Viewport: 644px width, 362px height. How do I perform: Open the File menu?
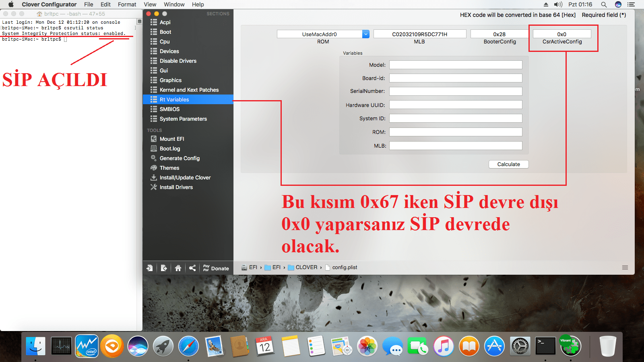tap(89, 4)
